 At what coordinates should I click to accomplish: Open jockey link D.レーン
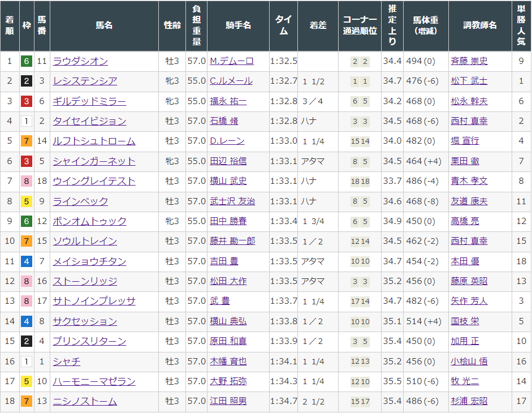pos(227,141)
